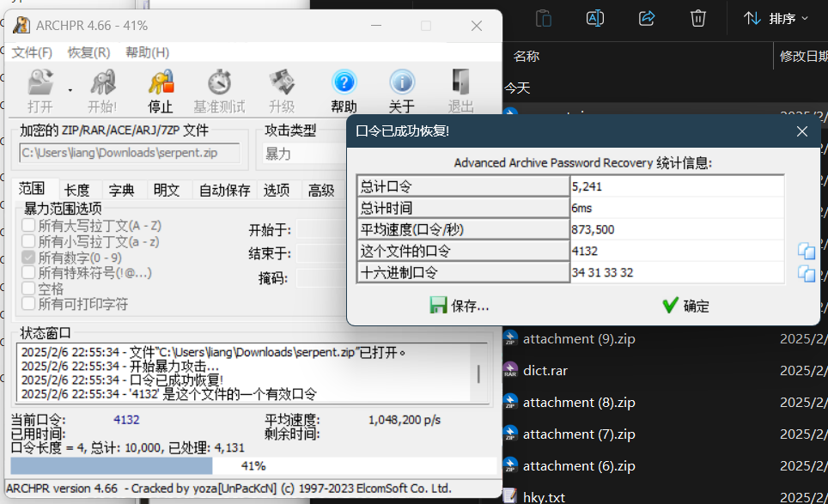This screenshot has height=504, width=828.
Task: Close the password recovered dialog
Action: tap(801, 131)
